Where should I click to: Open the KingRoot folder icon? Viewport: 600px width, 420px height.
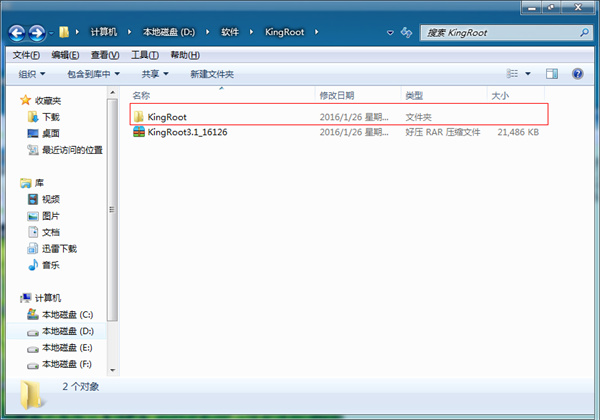138,117
